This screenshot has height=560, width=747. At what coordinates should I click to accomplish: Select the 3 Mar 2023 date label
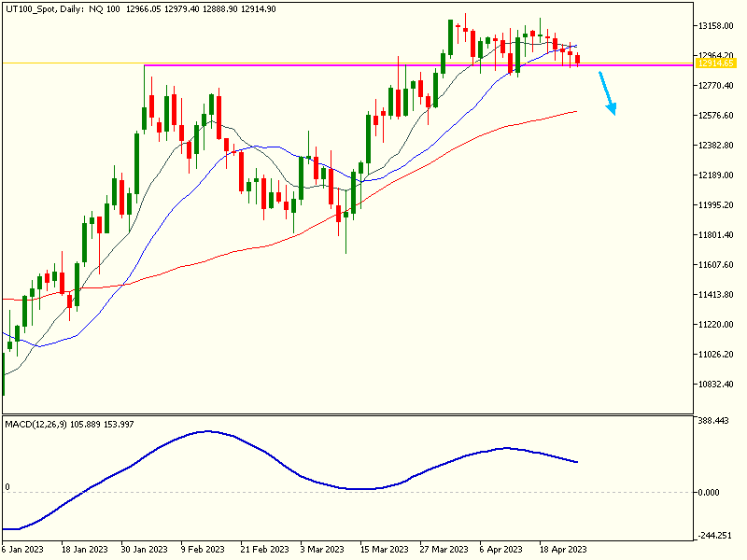pyautogui.click(x=323, y=550)
